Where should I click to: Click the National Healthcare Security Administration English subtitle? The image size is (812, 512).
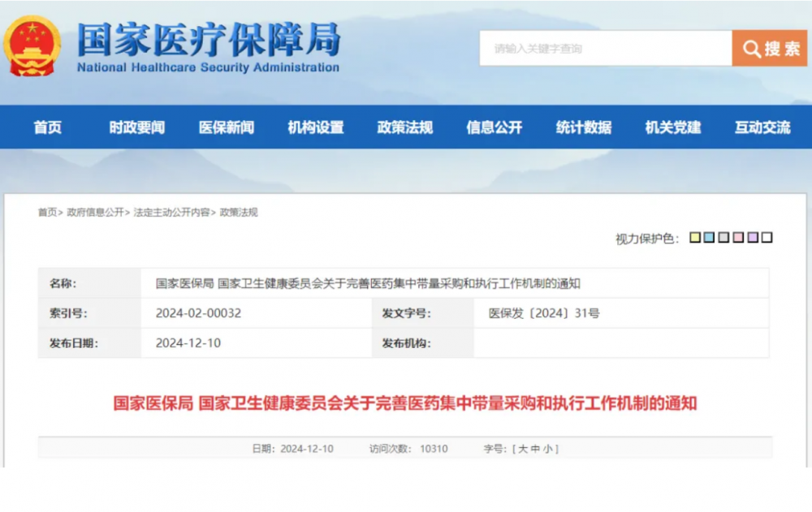208,67
